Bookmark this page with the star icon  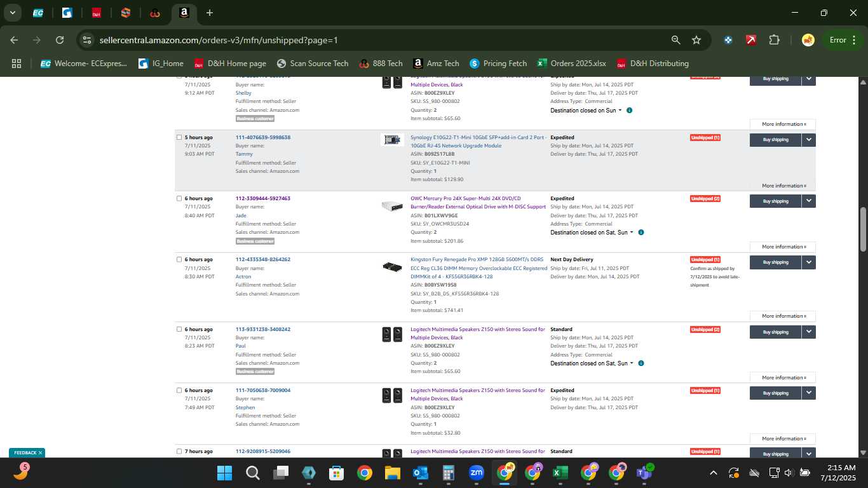click(x=696, y=40)
